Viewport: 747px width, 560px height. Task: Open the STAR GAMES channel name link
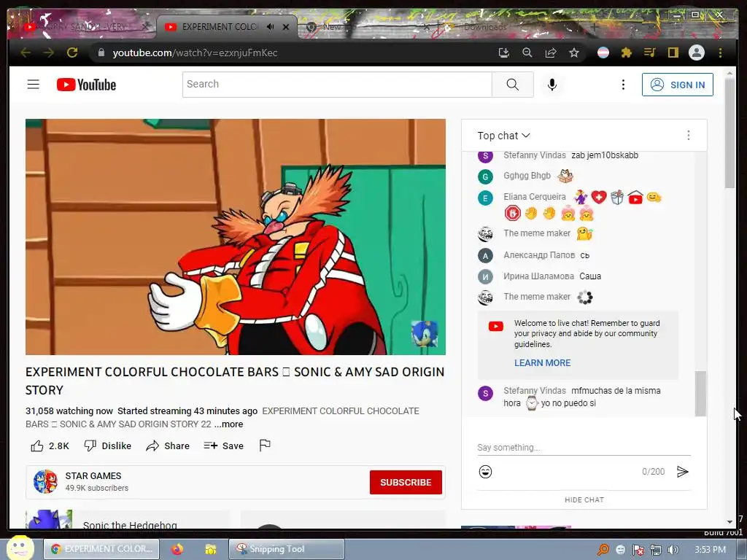tap(93, 475)
